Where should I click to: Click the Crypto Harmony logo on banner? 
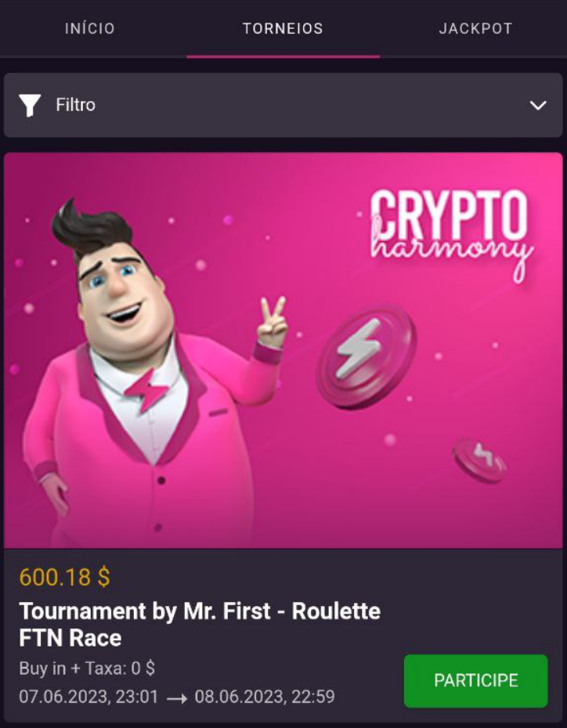[x=451, y=235]
